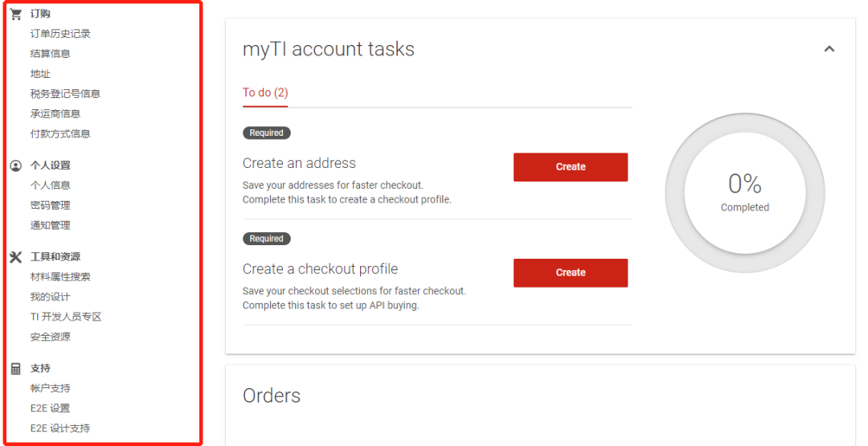868x446 pixels.
Task: Go to TI 开发人员专区
Action: (x=66, y=317)
